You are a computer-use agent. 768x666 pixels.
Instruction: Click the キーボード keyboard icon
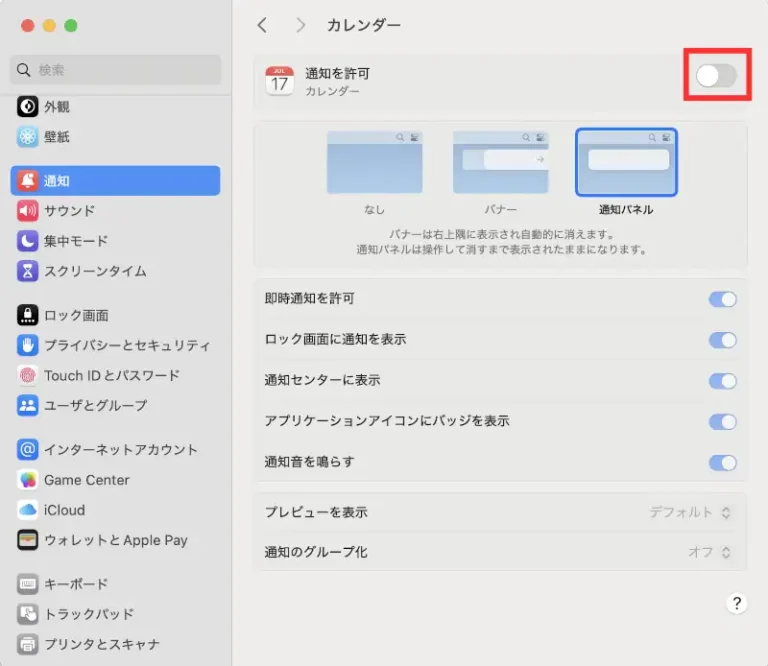coord(27,584)
